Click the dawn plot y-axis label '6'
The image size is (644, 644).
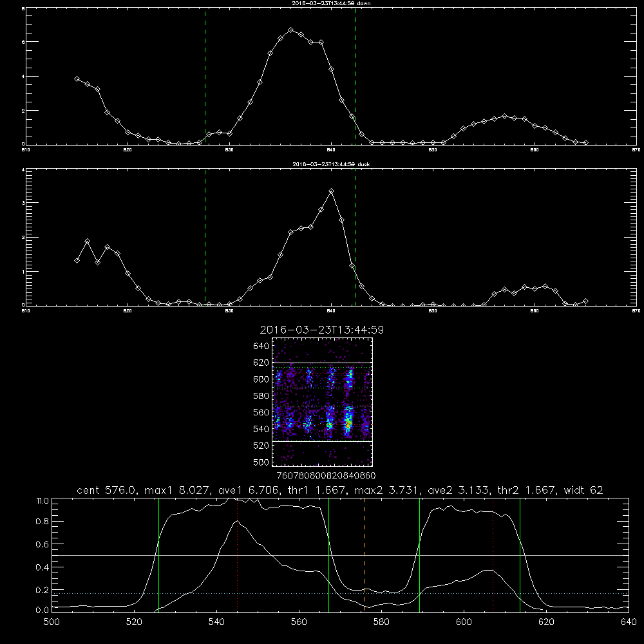[x=23, y=42]
